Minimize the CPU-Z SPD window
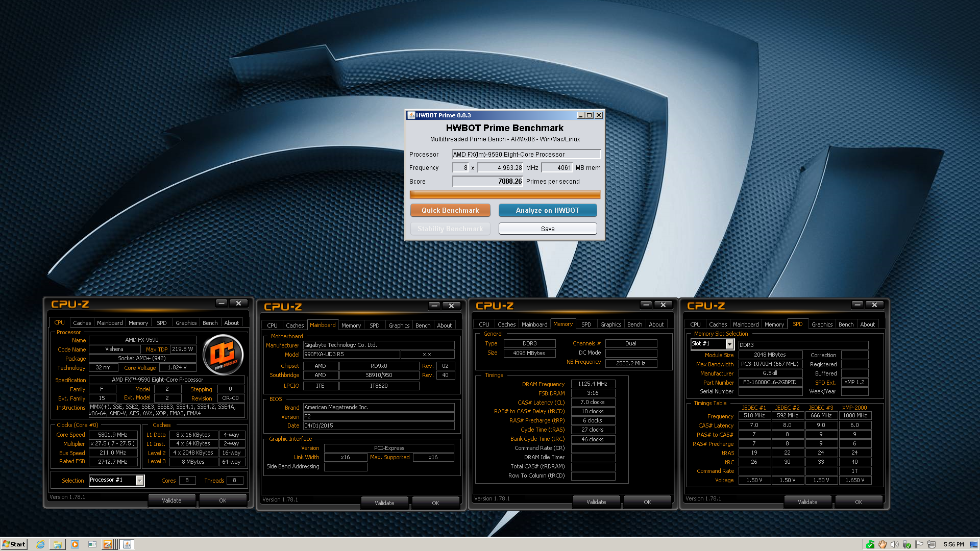Viewport: 980px width, 551px height. click(x=857, y=305)
